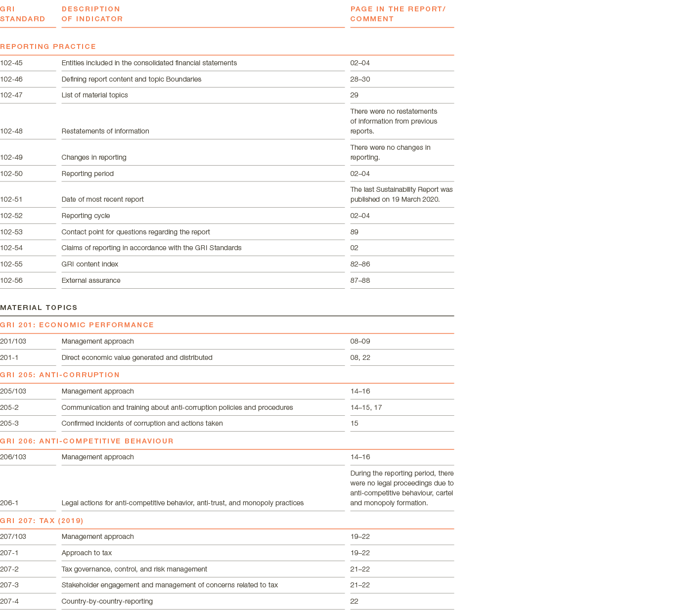Click page reference '08, 22'

[x=360, y=357]
